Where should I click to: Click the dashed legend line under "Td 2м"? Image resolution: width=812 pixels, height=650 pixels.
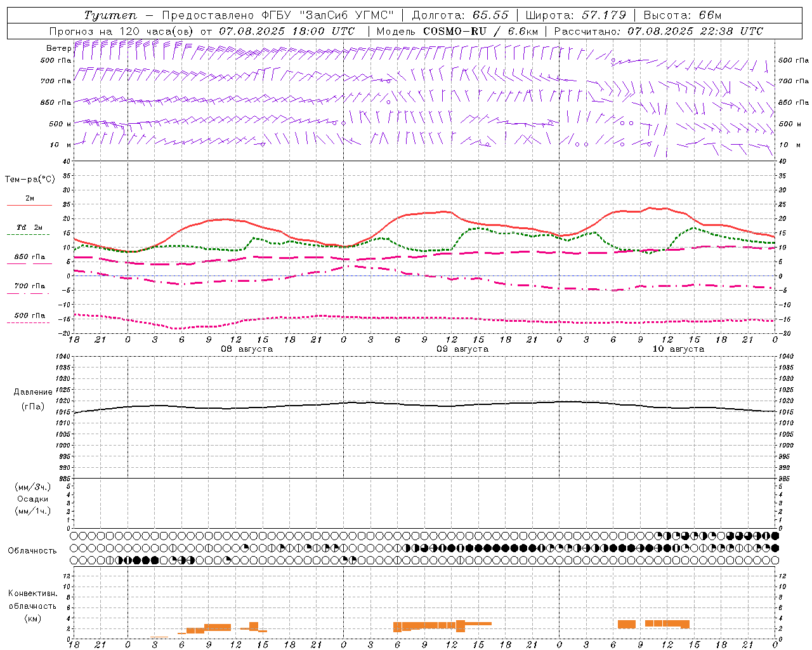(x=28, y=235)
